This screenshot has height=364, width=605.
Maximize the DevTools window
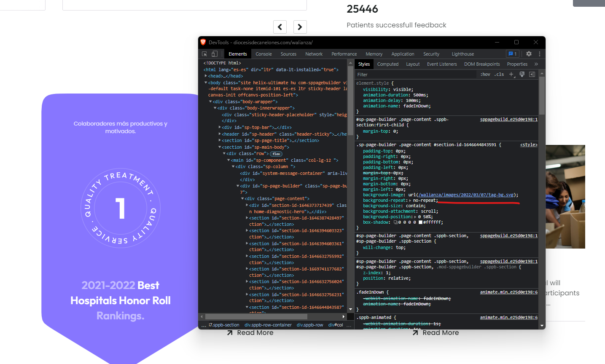pos(516,42)
